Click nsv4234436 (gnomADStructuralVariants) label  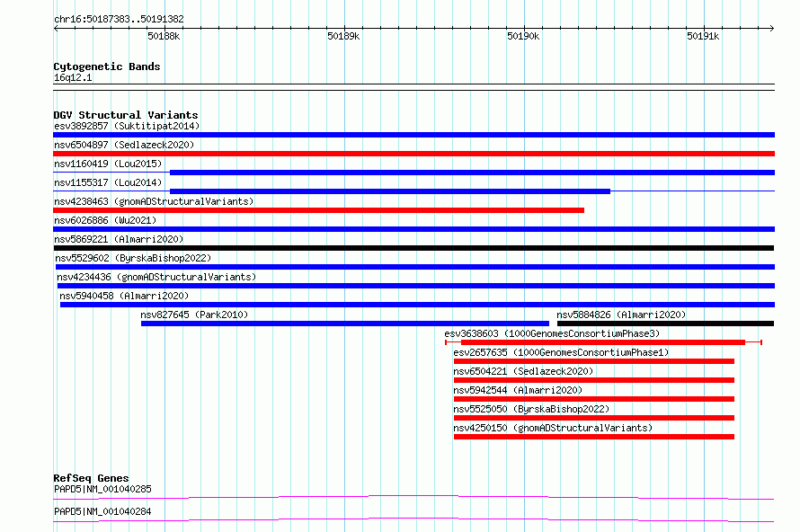(x=156, y=277)
